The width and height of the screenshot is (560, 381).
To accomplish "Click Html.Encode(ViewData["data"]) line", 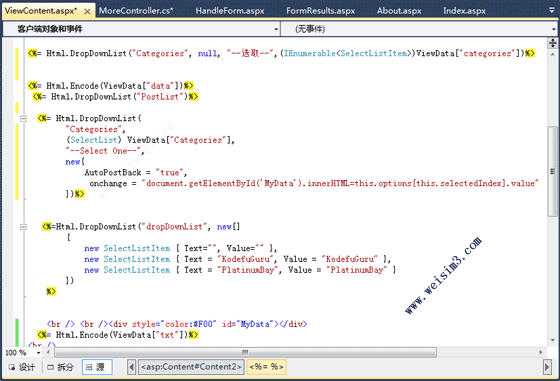I will coord(111,86).
